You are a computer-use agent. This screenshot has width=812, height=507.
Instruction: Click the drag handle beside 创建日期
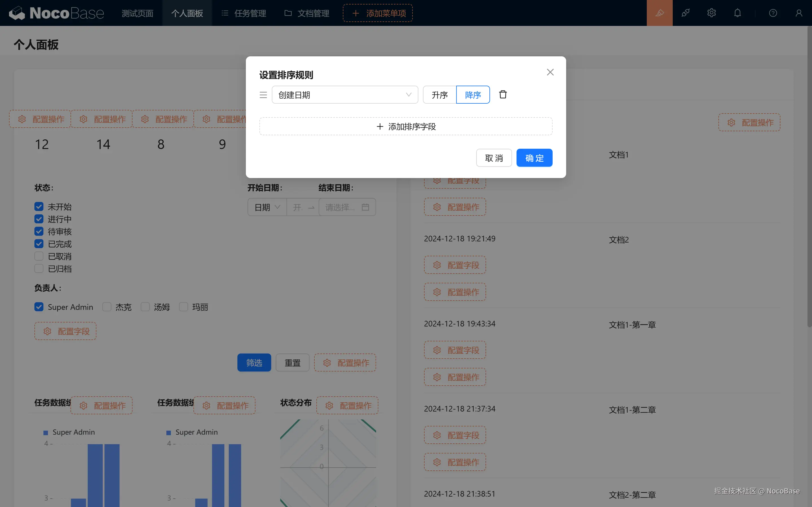[263, 95]
